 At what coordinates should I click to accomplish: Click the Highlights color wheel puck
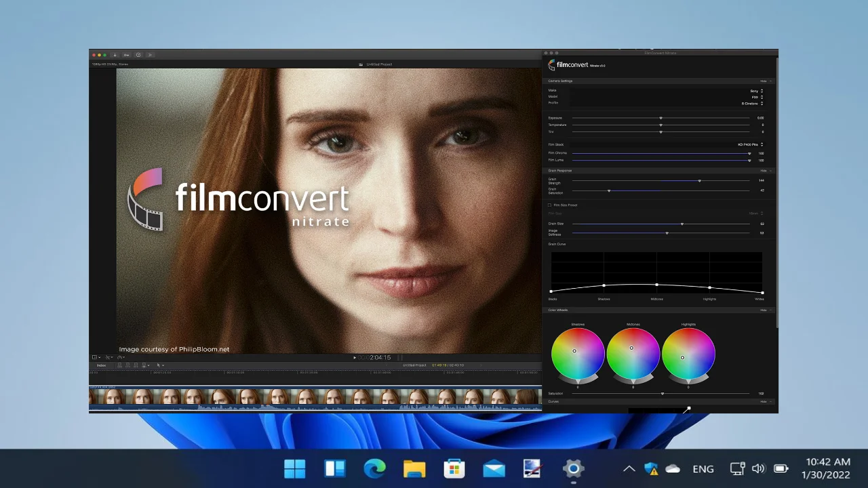[x=682, y=357]
